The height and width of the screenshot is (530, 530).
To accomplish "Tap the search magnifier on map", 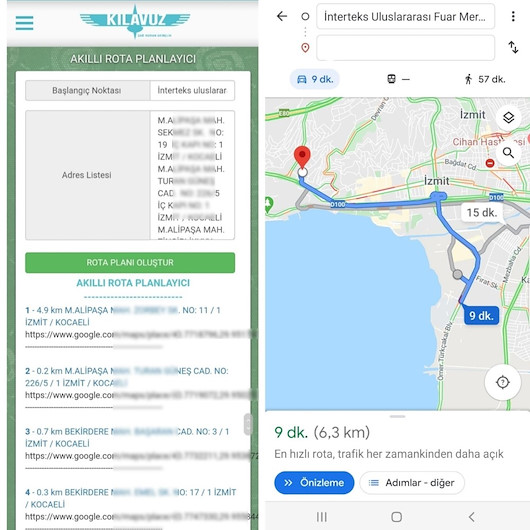I will click(x=508, y=153).
